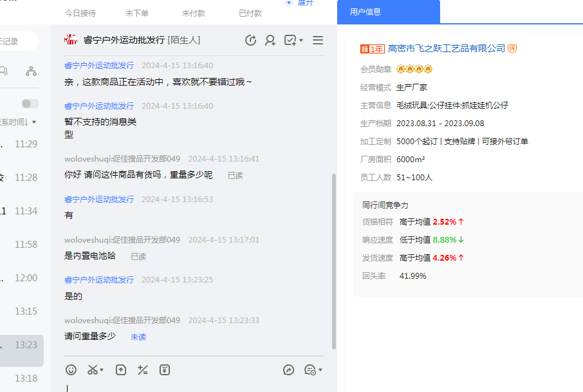This screenshot has width=583, height=392.
Task: Switch to the 用户信息 tab
Action: click(365, 12)
